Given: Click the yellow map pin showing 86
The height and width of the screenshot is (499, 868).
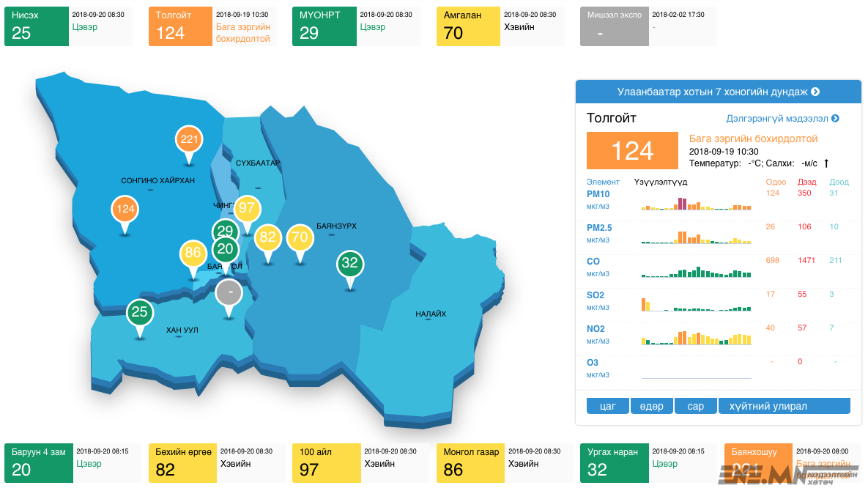Looking at the screenshot, I should [x=193, y=254].
